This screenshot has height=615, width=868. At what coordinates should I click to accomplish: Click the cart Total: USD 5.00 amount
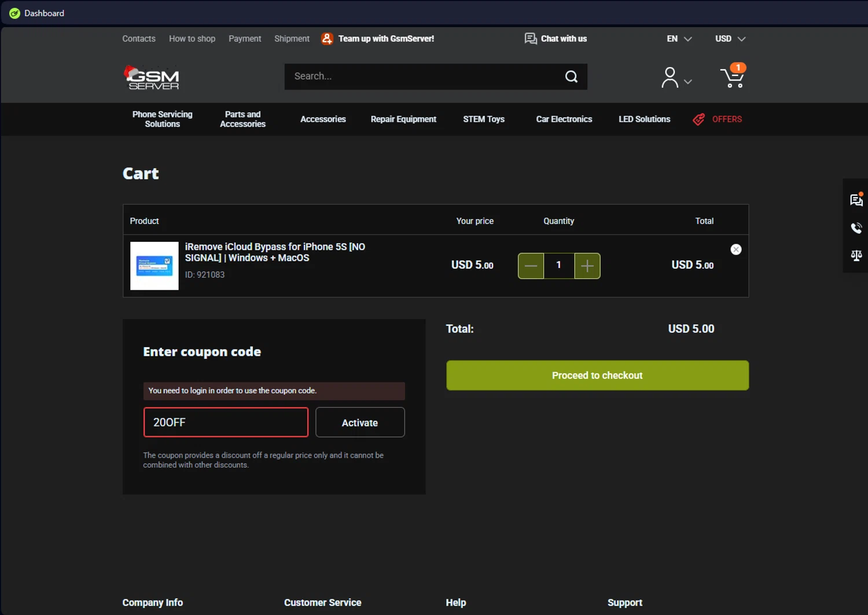(x=691, y=329)
